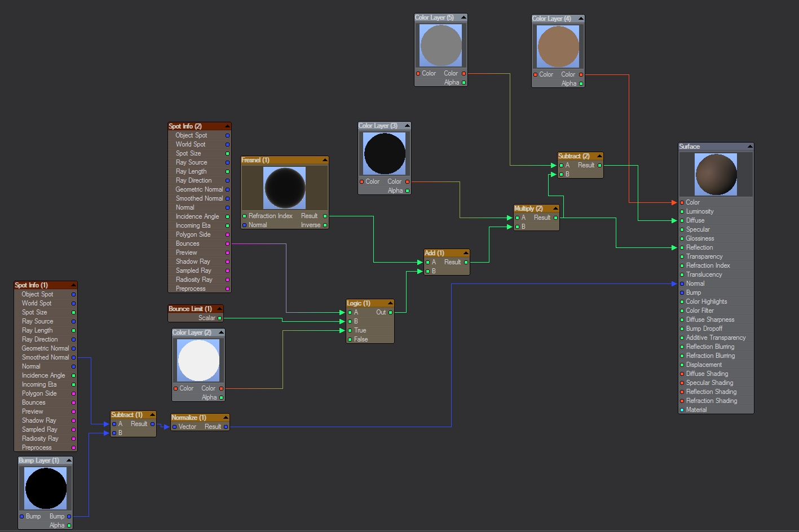Select the Add (1) node title bar
The image size is (799, 532).
(440, 253)
